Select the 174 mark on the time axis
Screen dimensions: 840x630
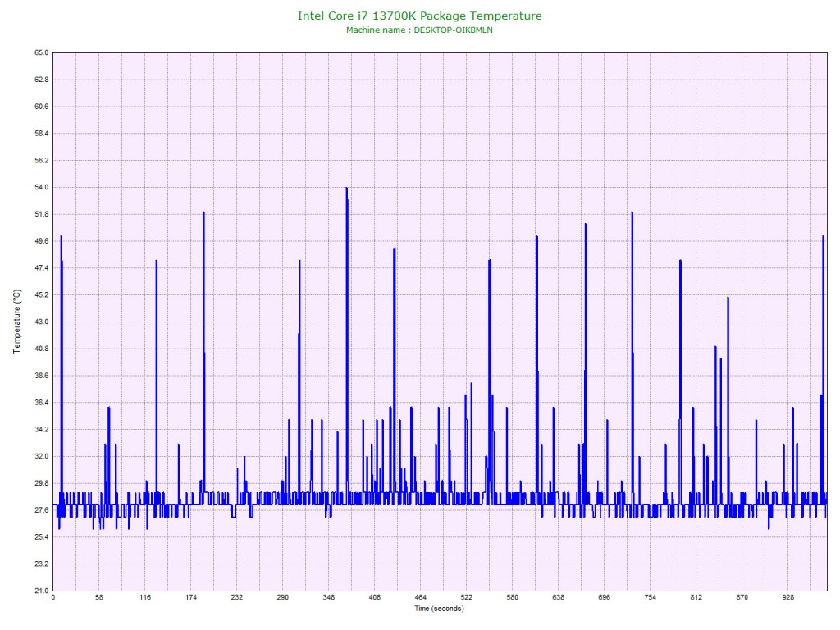pos(190,598)
